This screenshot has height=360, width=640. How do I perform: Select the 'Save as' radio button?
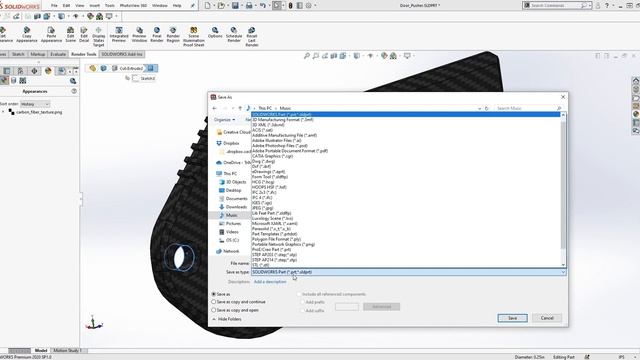[213, 294]
